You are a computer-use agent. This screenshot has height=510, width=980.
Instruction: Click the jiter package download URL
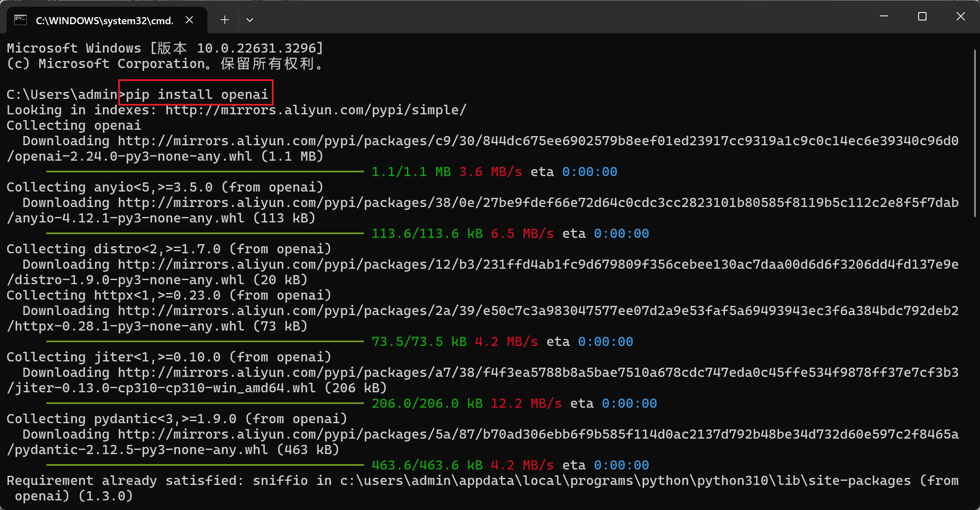(538, 373)
